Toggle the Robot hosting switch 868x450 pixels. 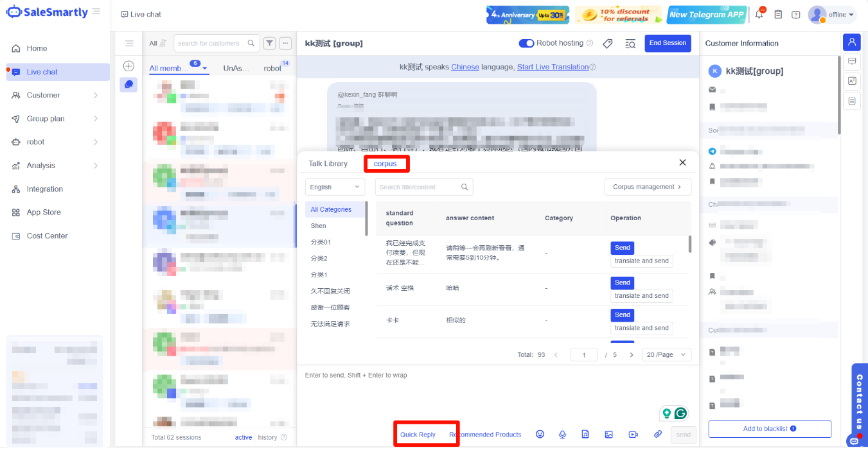[526, 43]
